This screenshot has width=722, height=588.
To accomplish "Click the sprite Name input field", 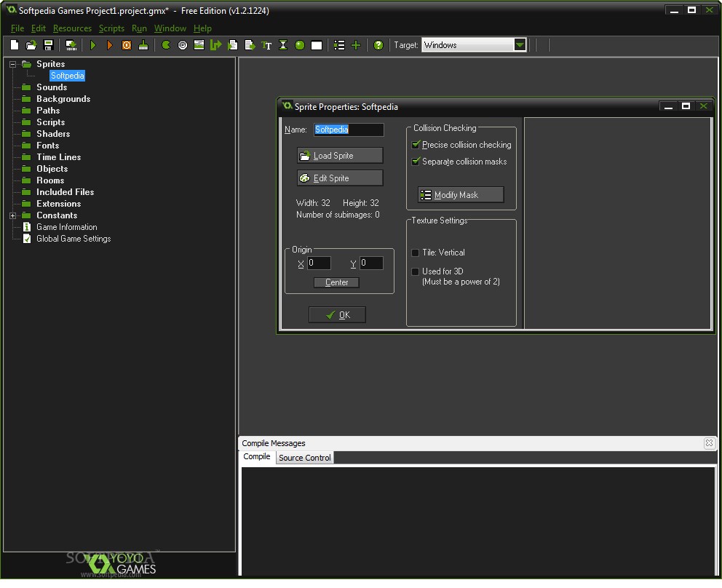I will [x=349, y=130].
